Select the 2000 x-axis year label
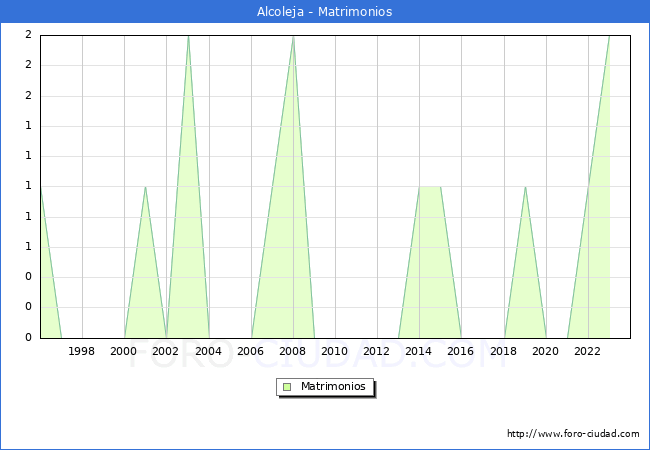This screenshot has height=450, width=650. click(x=124, y=351)
